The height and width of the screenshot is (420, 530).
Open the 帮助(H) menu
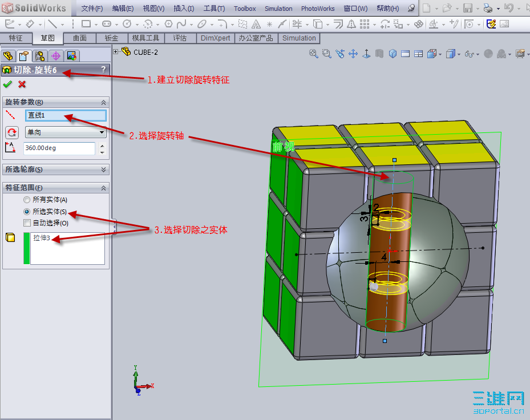click(x=388, y=9)
